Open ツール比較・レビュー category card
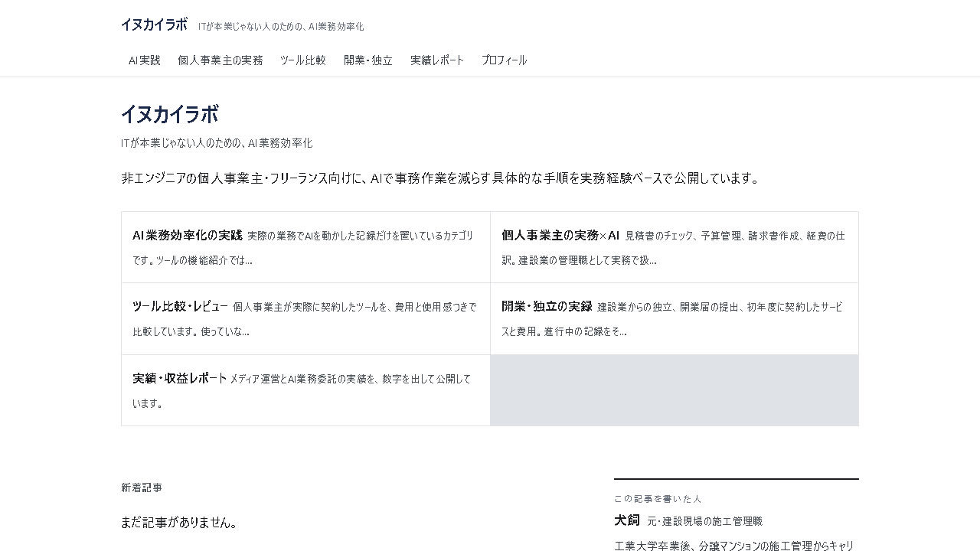The height and width of the screenshot is (551, 980). pos(305,318)
